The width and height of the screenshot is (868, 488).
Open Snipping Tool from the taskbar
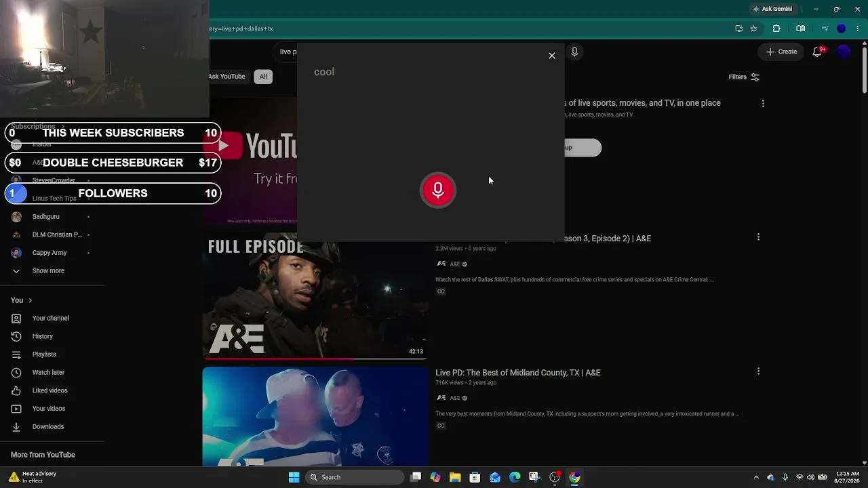point(534,477)
